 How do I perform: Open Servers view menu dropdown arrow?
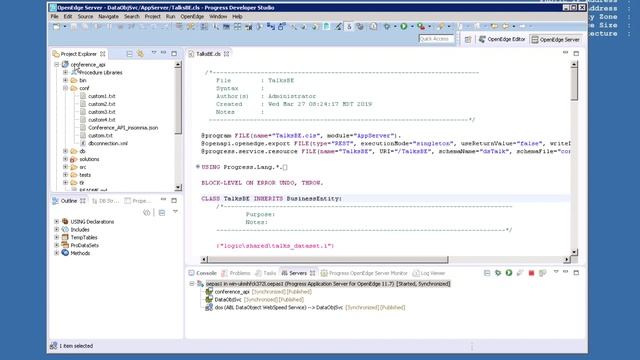pyautogui.click(x=556, y=272)
